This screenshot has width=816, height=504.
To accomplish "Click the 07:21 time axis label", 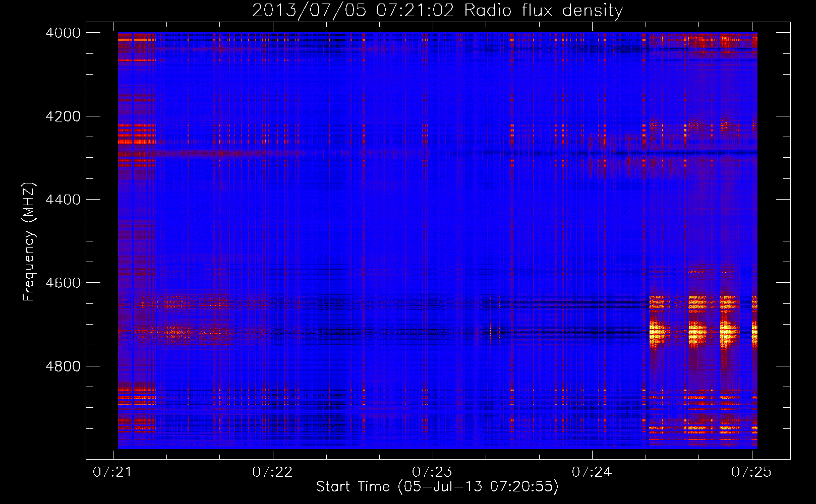I will point(113,472).
